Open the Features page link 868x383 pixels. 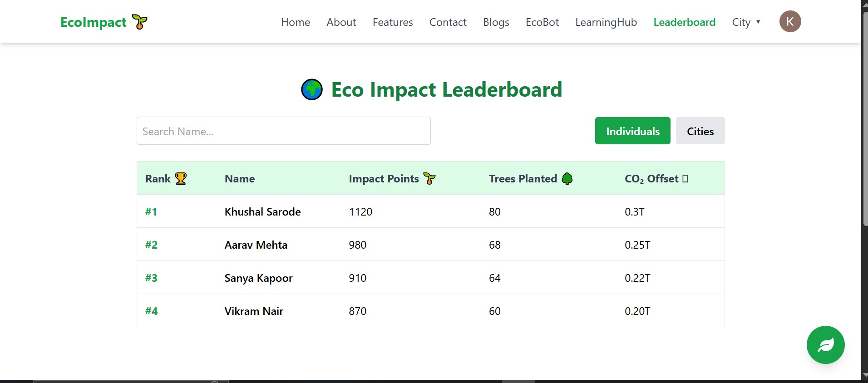click(x=393, y=22)
